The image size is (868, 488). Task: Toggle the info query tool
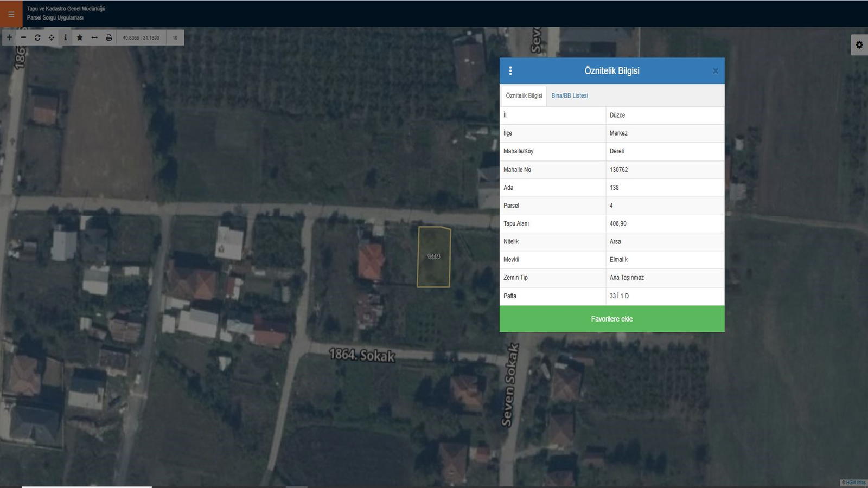[x=66, y=37]
